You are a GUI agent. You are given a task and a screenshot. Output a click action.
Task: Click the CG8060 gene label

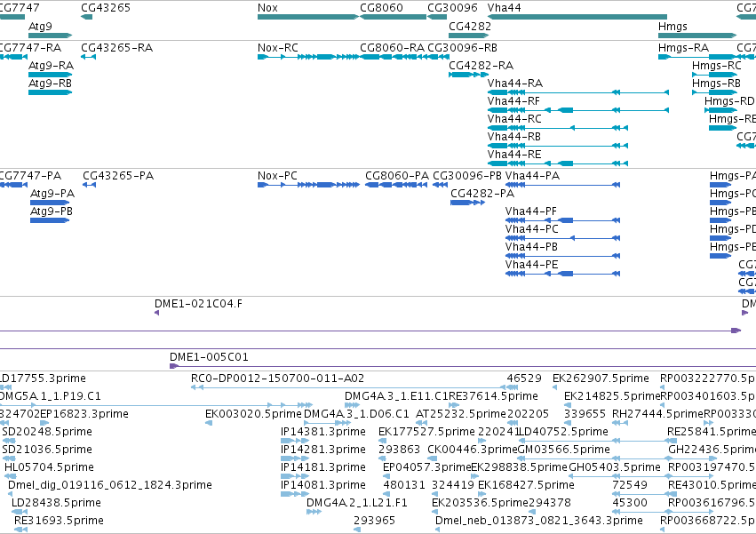tap(381, 8)
